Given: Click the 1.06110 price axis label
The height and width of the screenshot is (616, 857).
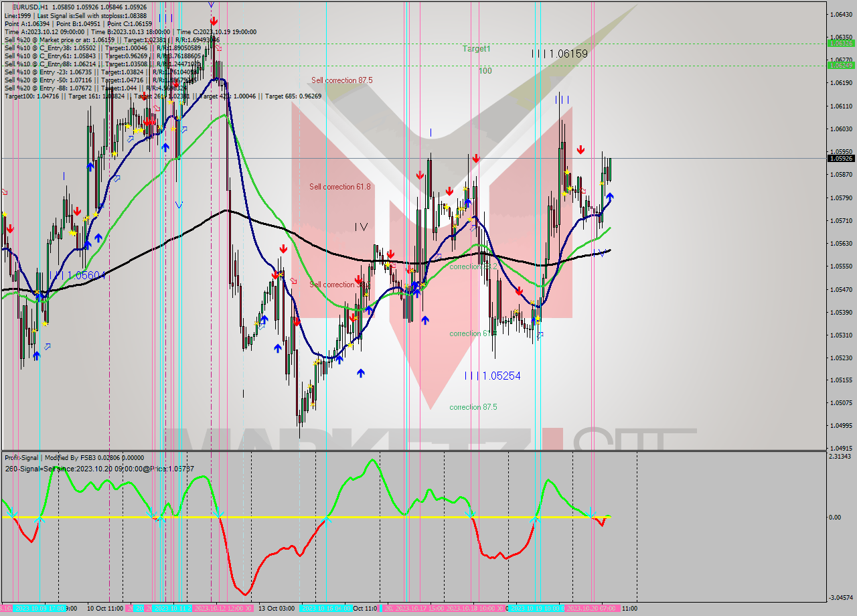Looking at the screenshot, I should 841,106.
